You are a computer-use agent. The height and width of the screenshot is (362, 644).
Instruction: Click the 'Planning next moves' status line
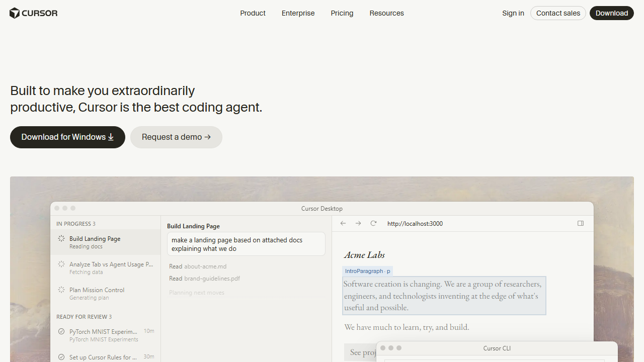[197, 293]
